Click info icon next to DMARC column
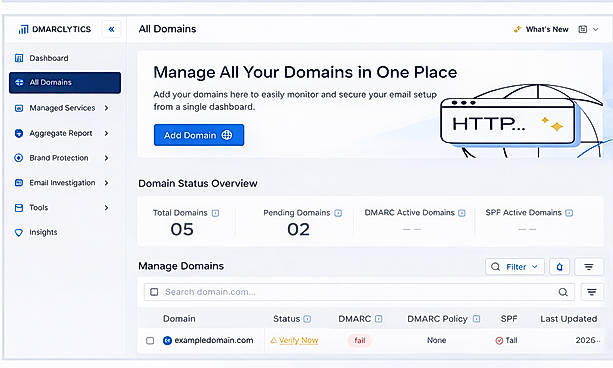This screenshot has height=368, width=613. [x=378, y=319]
